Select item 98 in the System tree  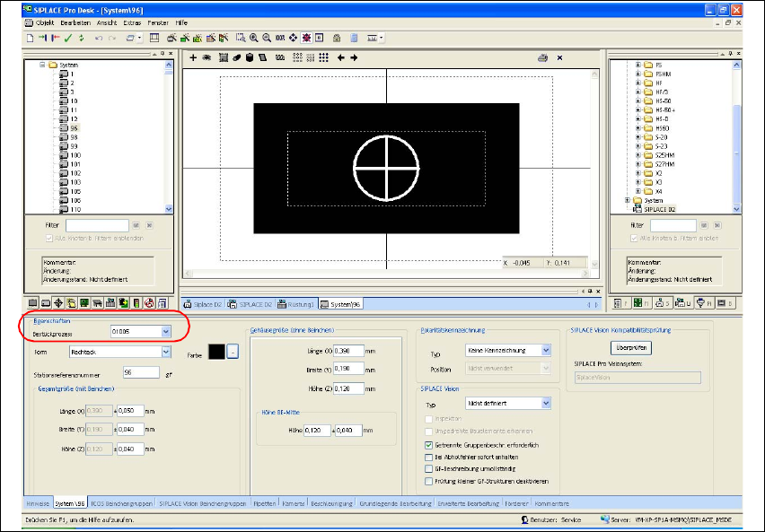pyautogui.click(x=73, y=137)
